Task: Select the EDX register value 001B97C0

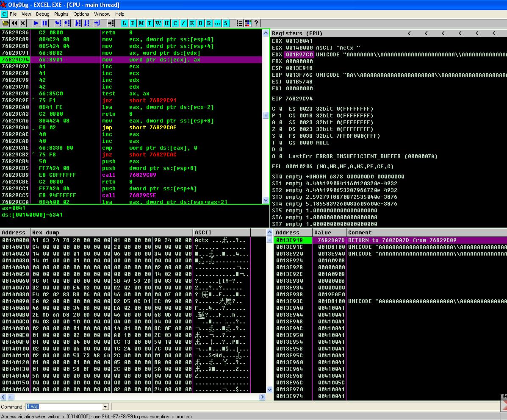Action: point(299,55)
